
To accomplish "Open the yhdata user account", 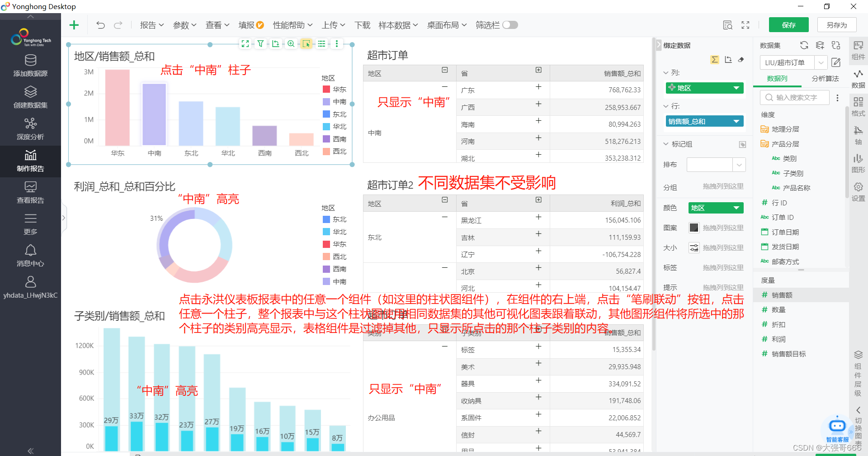I will 30,288.
